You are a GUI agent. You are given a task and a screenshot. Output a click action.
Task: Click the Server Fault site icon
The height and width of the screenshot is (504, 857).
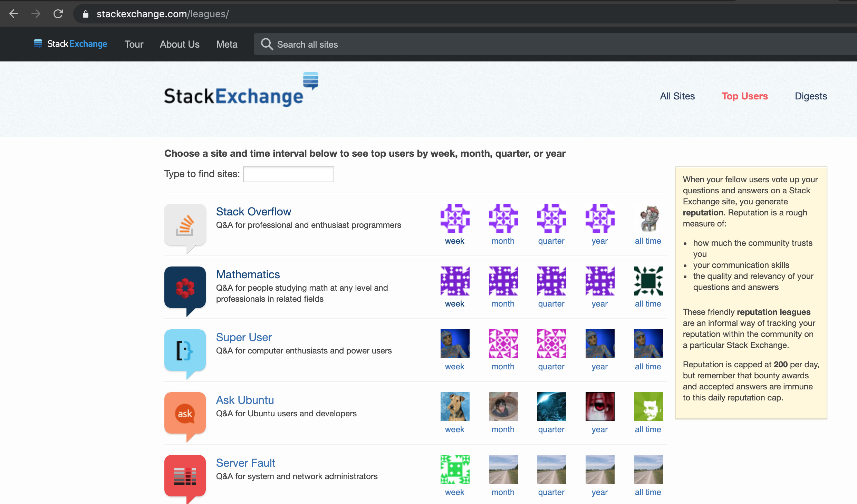(185, 476)
